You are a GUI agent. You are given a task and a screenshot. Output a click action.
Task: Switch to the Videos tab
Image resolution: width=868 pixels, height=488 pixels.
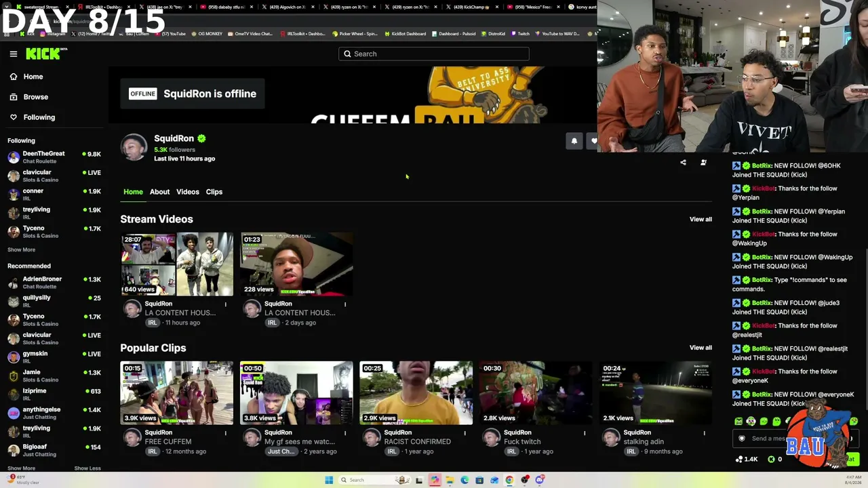tap(188, 192)
